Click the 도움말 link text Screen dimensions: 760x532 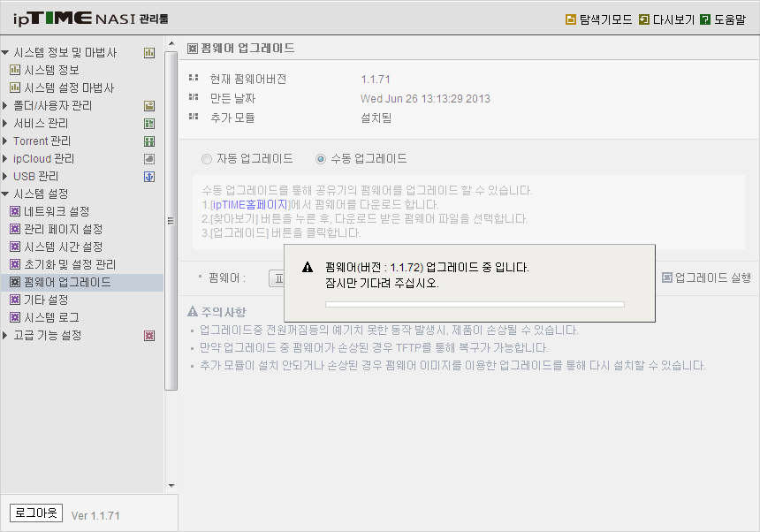click(x=730, y=19)
